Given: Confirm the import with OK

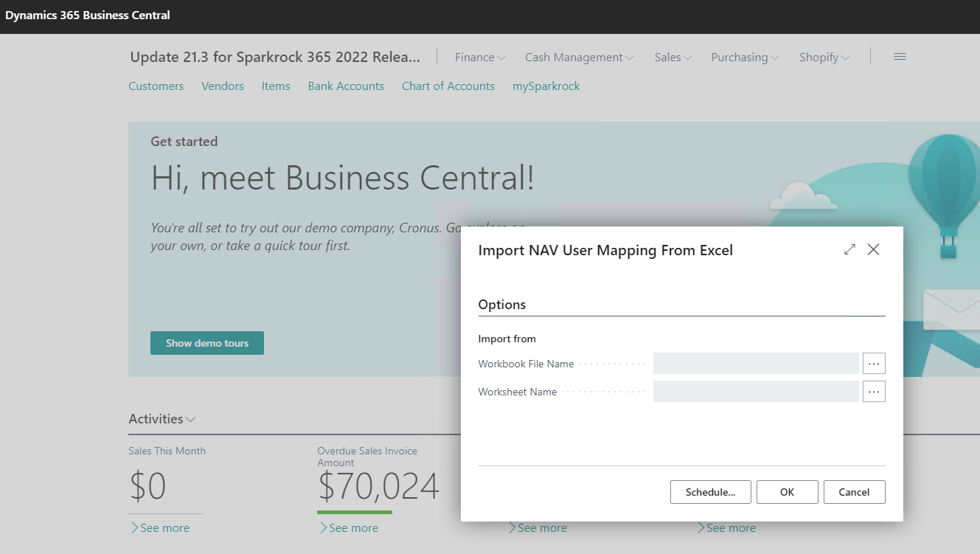Looking at the screenshot, I should click(787, 492).
